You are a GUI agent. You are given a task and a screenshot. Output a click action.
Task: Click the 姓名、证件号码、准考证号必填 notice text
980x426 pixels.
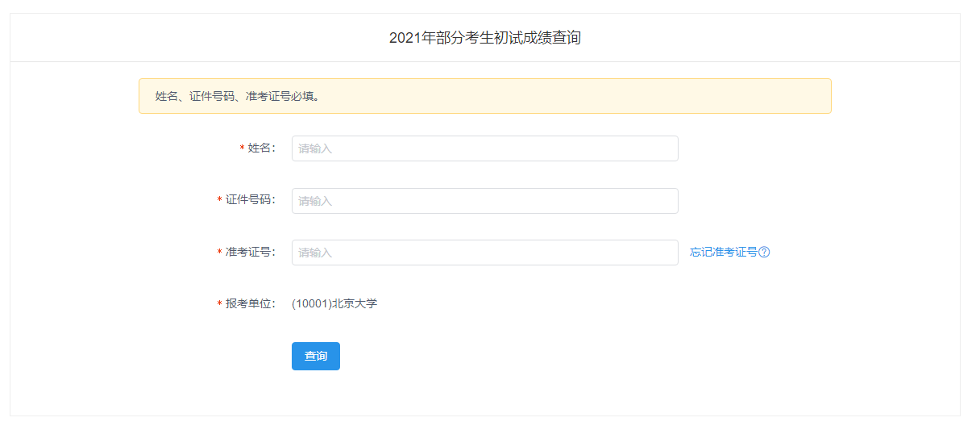pos(237,96)
